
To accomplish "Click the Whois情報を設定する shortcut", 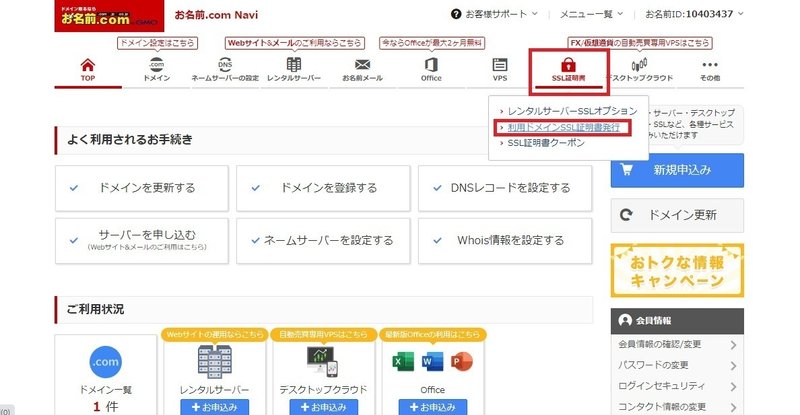I will coord(505,240).
